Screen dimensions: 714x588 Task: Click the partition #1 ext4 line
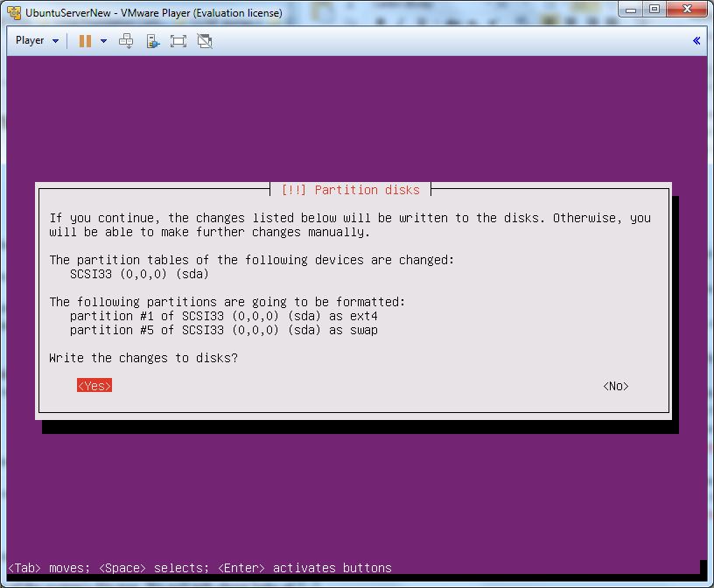click(223, 316)
